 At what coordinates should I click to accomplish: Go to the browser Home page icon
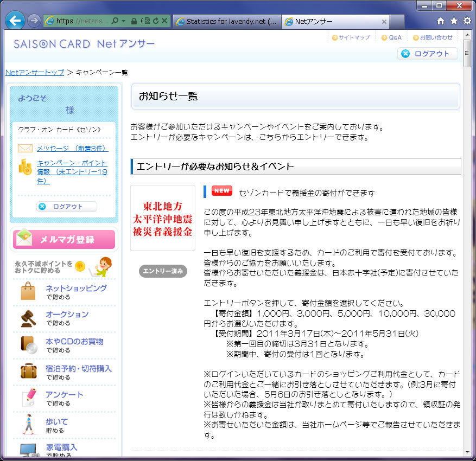441,21
